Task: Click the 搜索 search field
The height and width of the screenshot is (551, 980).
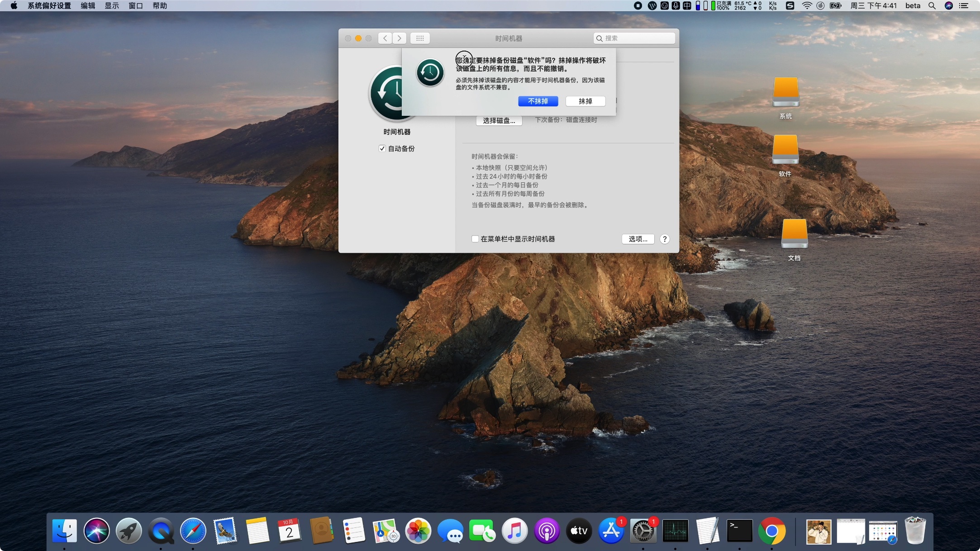Action: (634, 38)
